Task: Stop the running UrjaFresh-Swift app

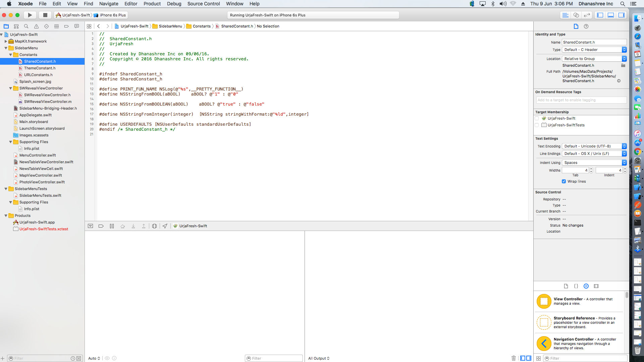Action: tap(45, 15)
